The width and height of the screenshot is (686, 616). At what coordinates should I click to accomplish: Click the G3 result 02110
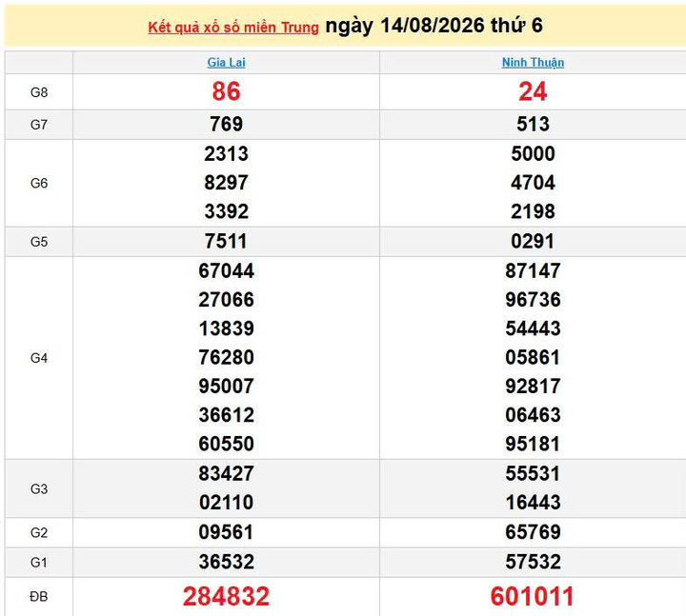[x=226, y=503]
